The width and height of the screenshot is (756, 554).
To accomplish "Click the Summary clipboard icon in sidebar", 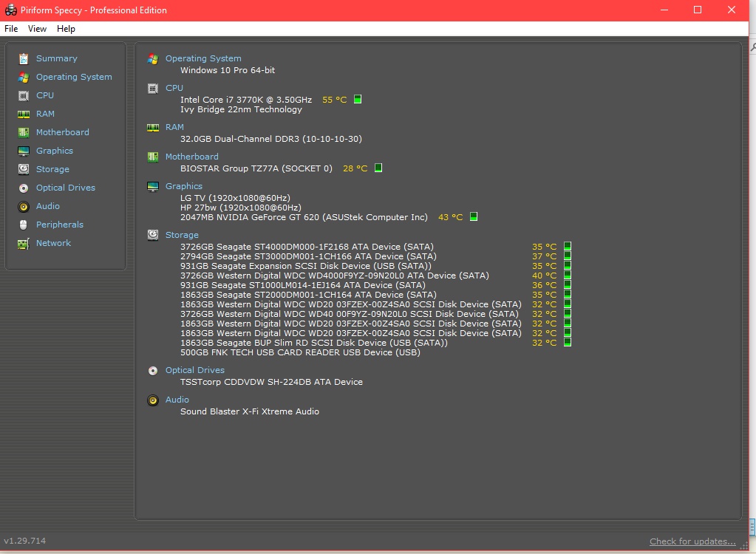I will 23,59.
